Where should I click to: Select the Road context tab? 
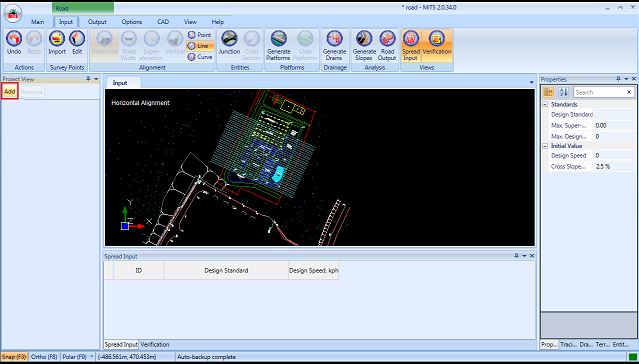(x=83, y=8)
